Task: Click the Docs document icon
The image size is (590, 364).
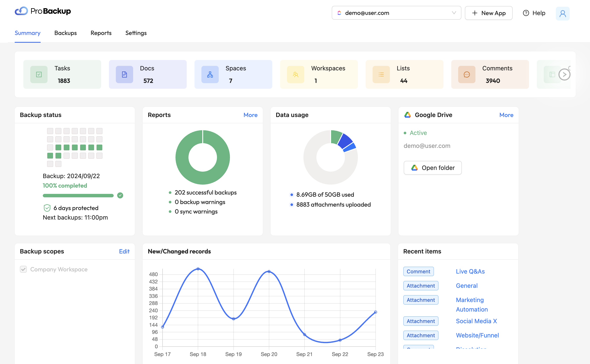Action: [124, 74]
